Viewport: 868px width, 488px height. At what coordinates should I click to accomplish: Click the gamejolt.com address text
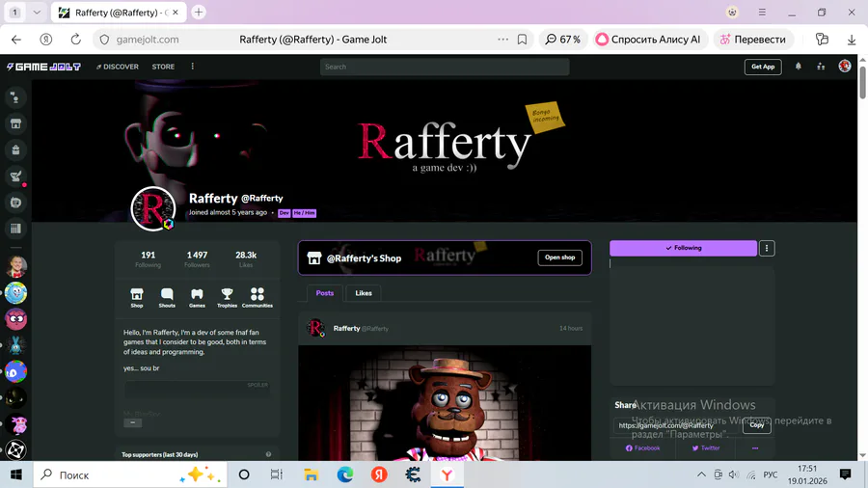tap(148, 40)
